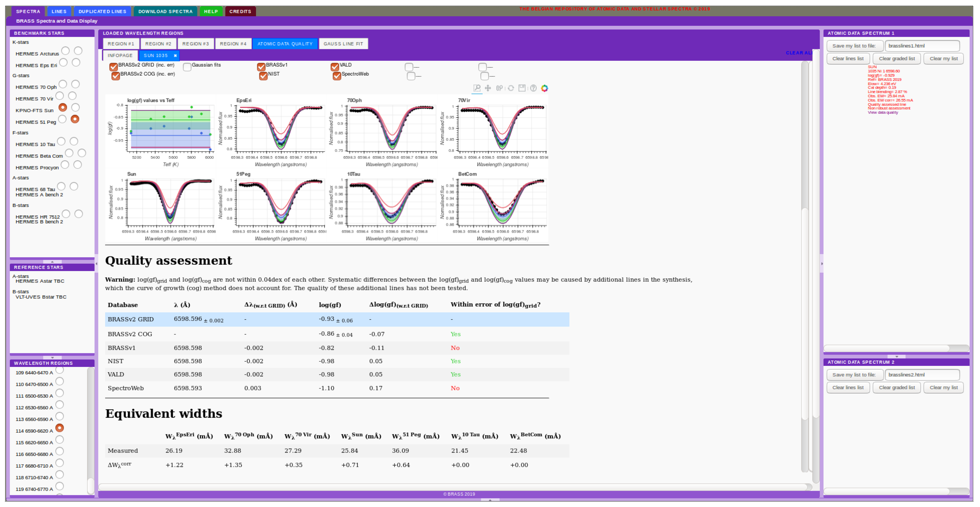Collapse Benchmark Stars panel using up arrow

pos(52,261)
